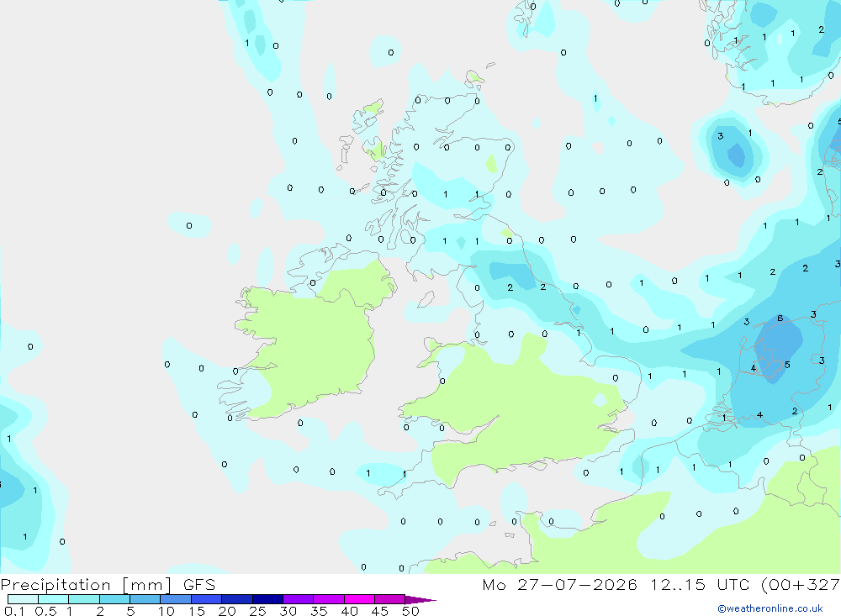Click the '5' precipitation value beside the 6
This screenshot has height=616, width=841.
click(x=787, y=365)
